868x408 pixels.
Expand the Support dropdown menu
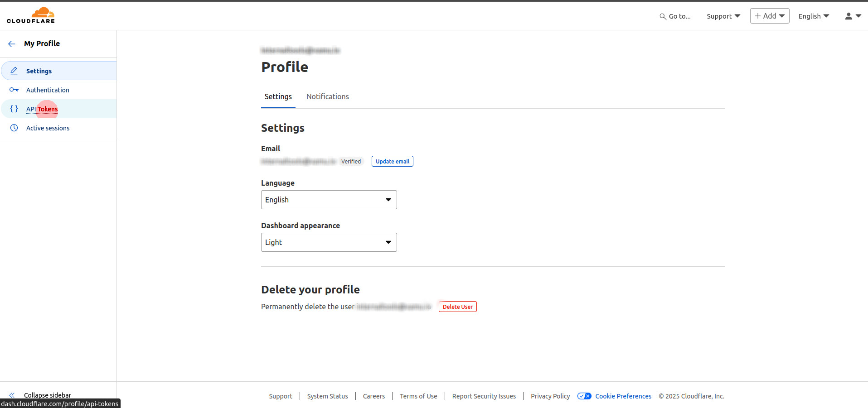723,16
